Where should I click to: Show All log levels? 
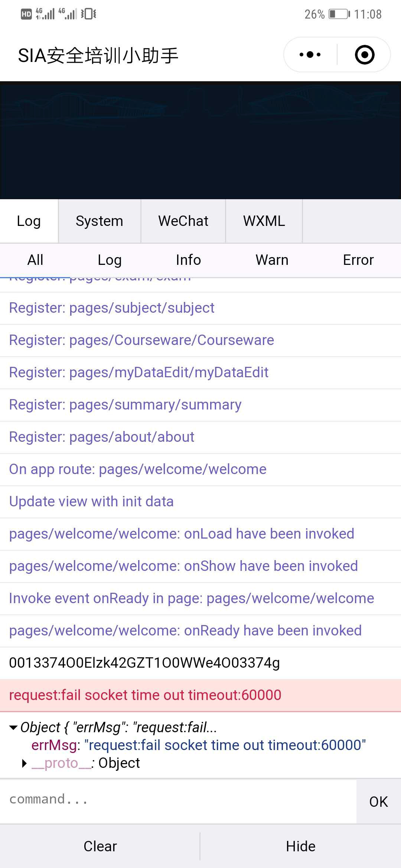(35, 260)
